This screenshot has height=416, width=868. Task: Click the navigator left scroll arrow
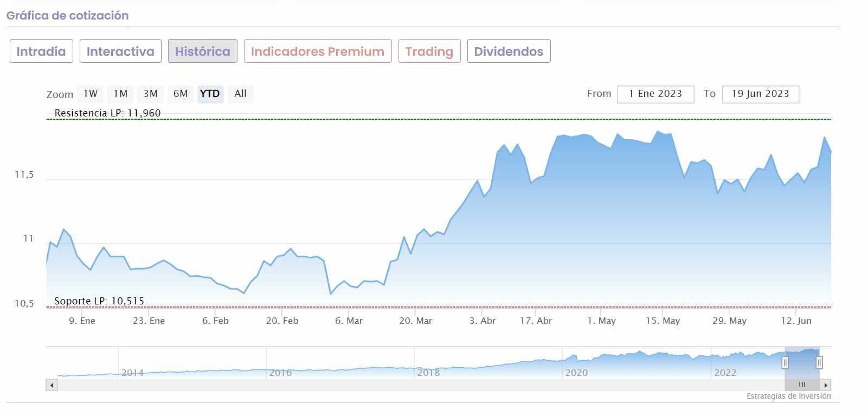52,385
